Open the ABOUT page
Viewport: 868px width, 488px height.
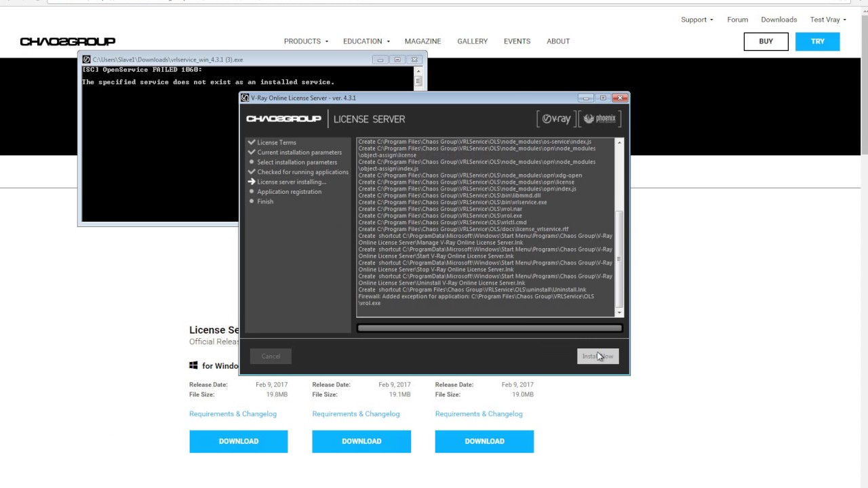pyautogui.click(x=558, y=41)
